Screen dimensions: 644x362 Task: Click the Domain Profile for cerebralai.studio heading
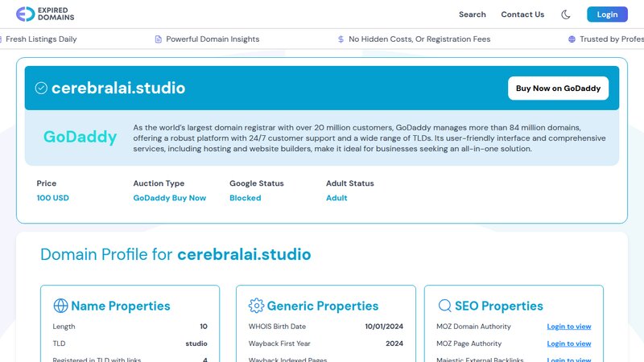coord(175,254)
